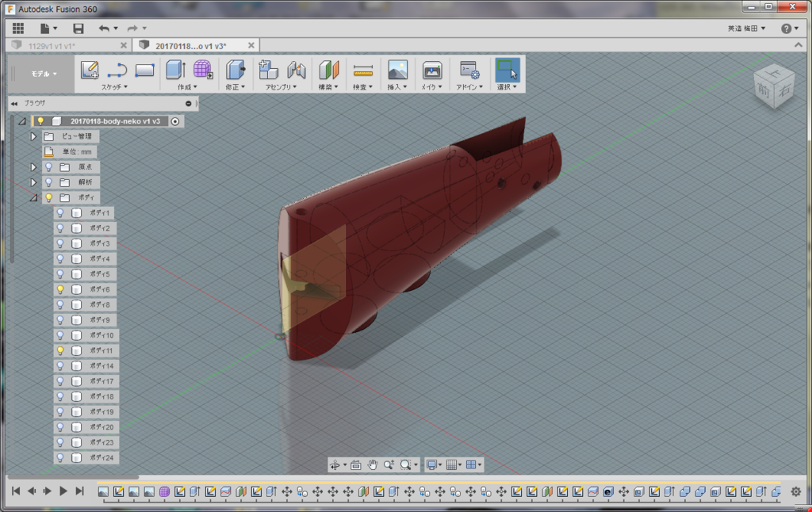The image size is (812, 512).
Task: Open the 選択 menu
Action: [507, 87]
